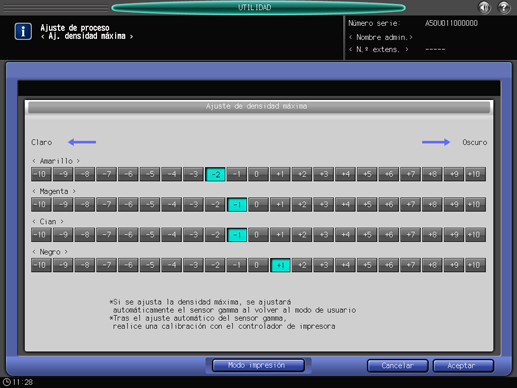
Task: Set Magenta density to +9
Action: point(454,204)
